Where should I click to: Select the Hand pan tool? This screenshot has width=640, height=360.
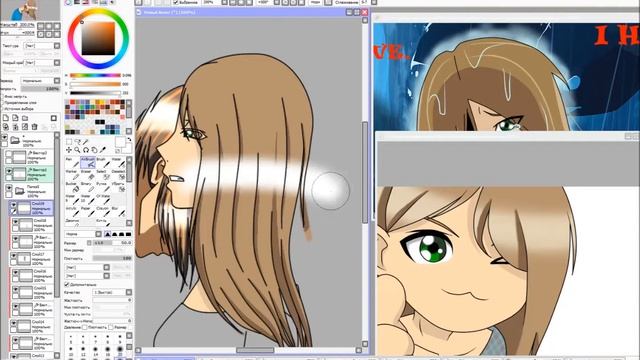(x=94, y=150)
